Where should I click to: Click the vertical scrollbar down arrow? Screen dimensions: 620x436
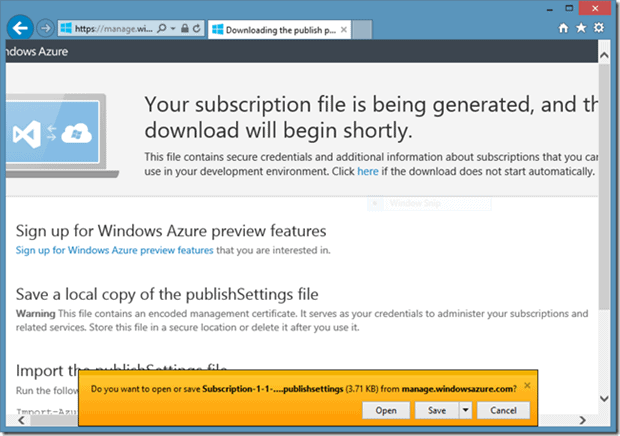tap(604, 398)
